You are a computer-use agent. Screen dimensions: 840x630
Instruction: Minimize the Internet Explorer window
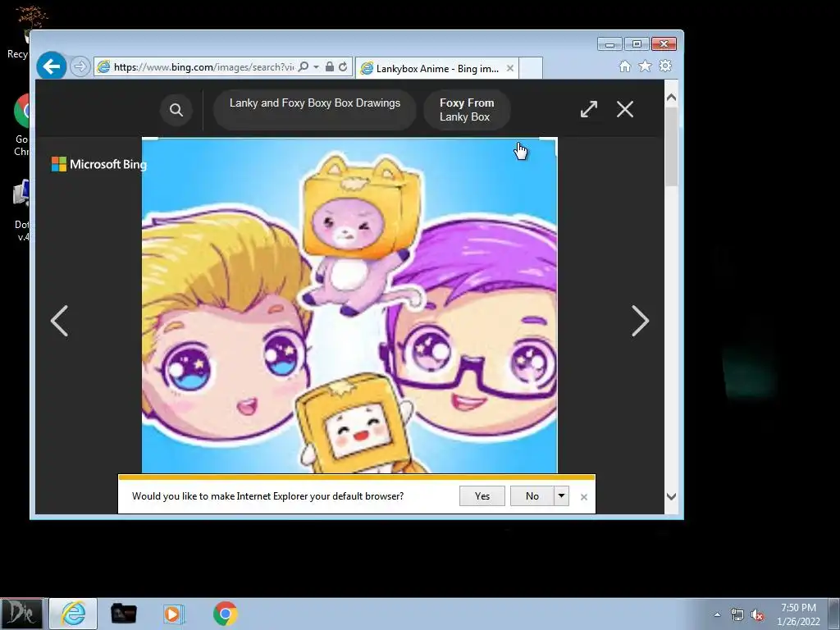(x=609, y=44)
